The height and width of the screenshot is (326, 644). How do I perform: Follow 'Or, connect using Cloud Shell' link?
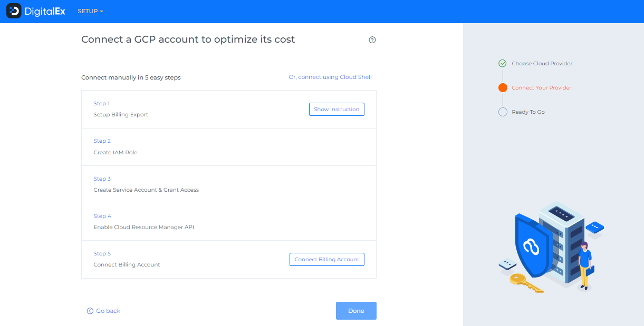tap(330, 77)
